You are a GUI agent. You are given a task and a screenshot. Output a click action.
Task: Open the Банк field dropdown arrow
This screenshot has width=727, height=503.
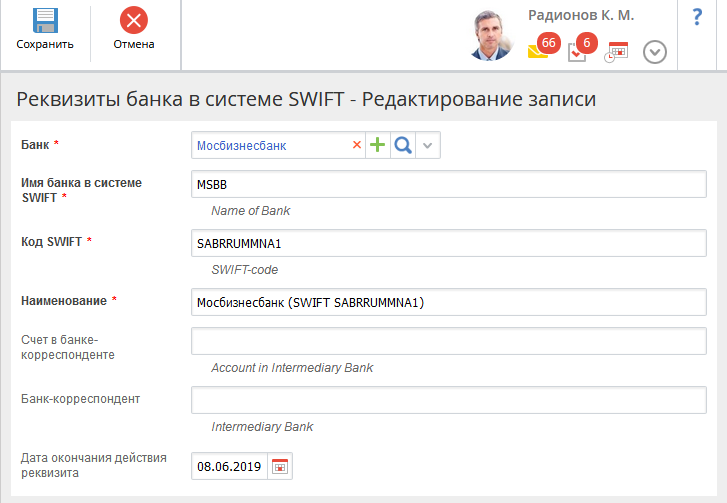(x=427, y=145)
